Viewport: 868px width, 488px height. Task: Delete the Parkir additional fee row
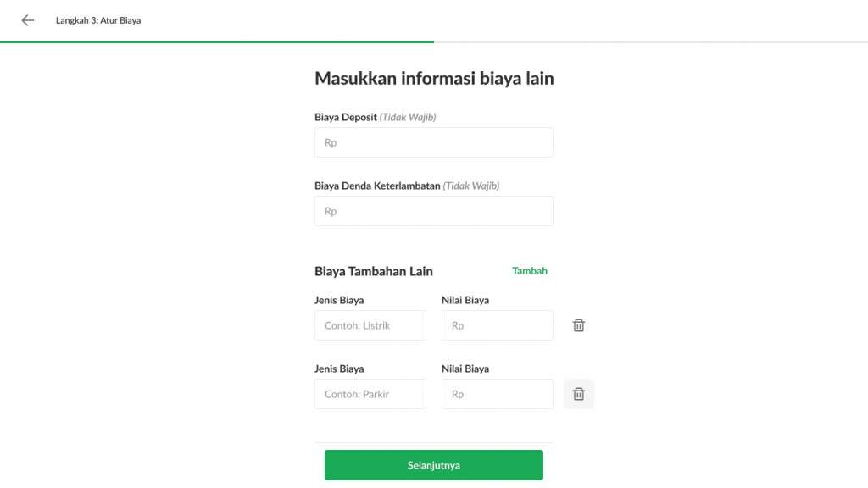(x=578, y=394)
